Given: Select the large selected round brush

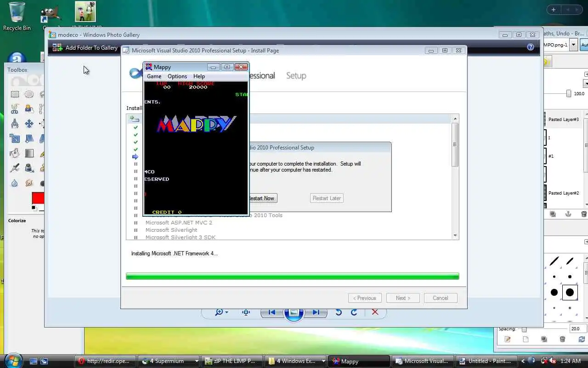Looking at the screenshot, I should (x=570, y=292).
